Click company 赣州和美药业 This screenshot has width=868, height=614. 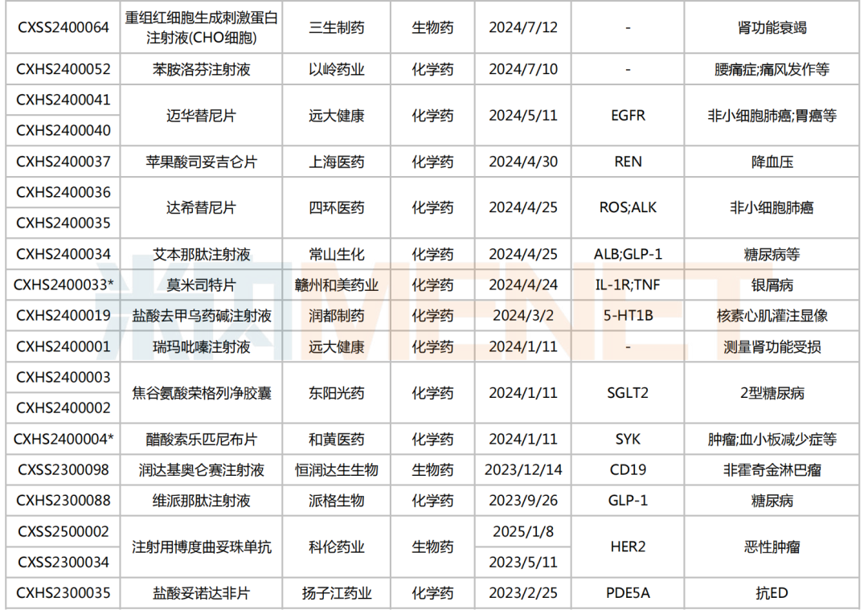(x=337, y=284)
